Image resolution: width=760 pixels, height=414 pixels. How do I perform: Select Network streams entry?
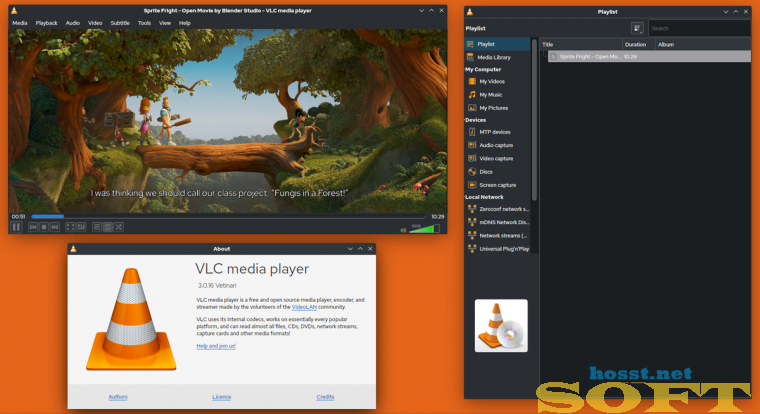point(497,236)
